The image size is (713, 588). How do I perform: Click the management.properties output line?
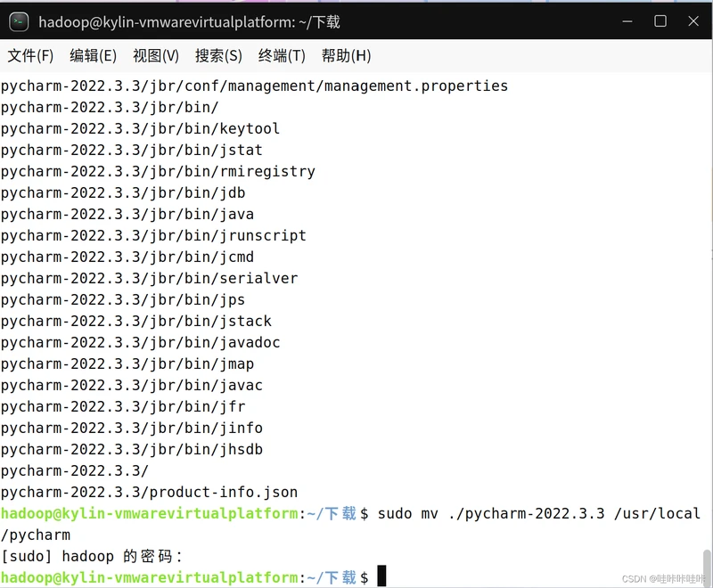click(x=254, y=86)
